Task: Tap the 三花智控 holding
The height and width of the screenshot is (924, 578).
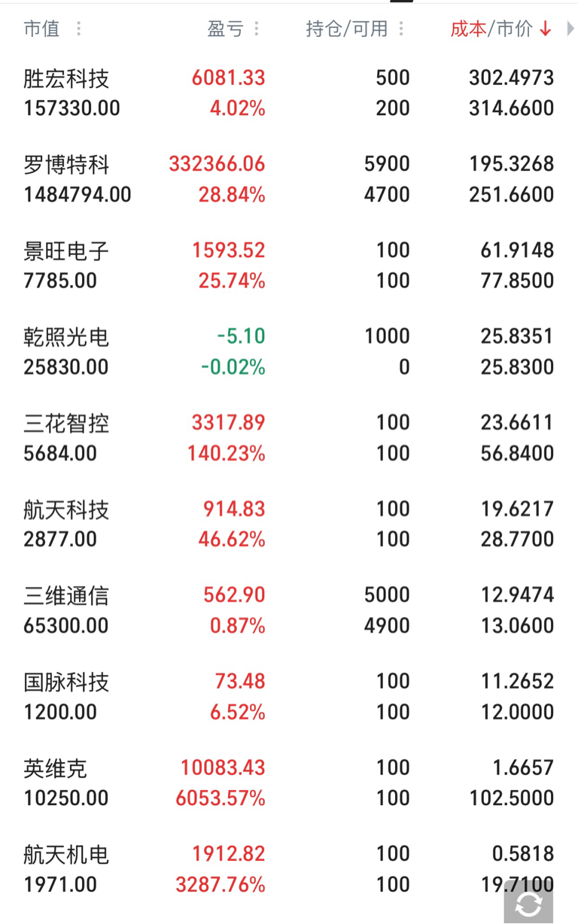Action: point(66,423)
